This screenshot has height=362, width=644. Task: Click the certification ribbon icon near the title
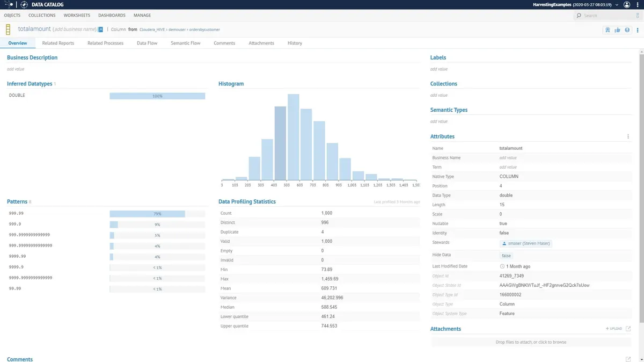pyautogui.click(x=608, y=30)
